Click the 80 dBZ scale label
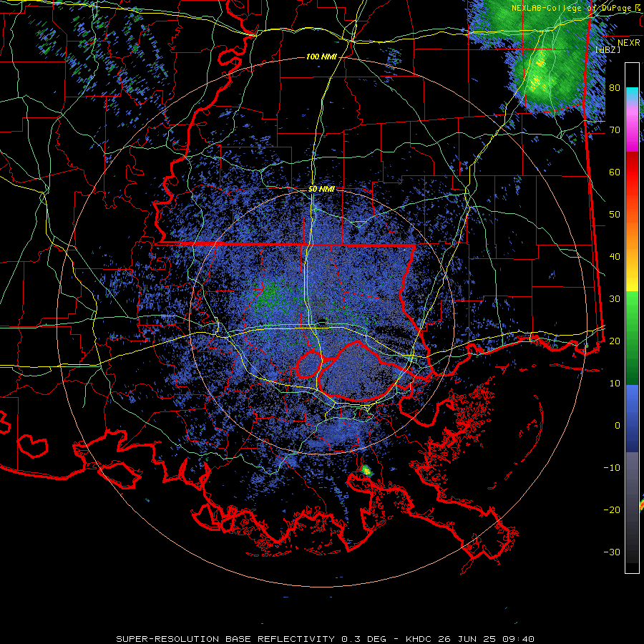This screenshot has height=644, width=644. pos(615,88)
